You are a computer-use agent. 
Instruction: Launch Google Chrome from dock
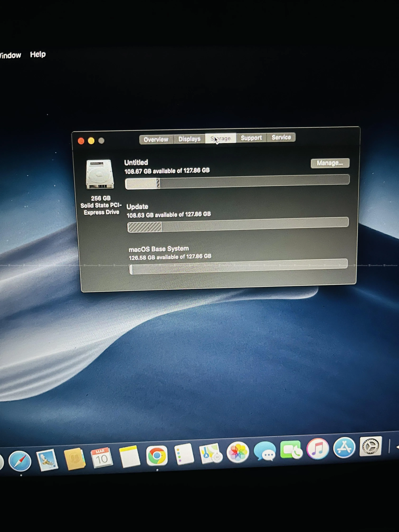[157, 455]
